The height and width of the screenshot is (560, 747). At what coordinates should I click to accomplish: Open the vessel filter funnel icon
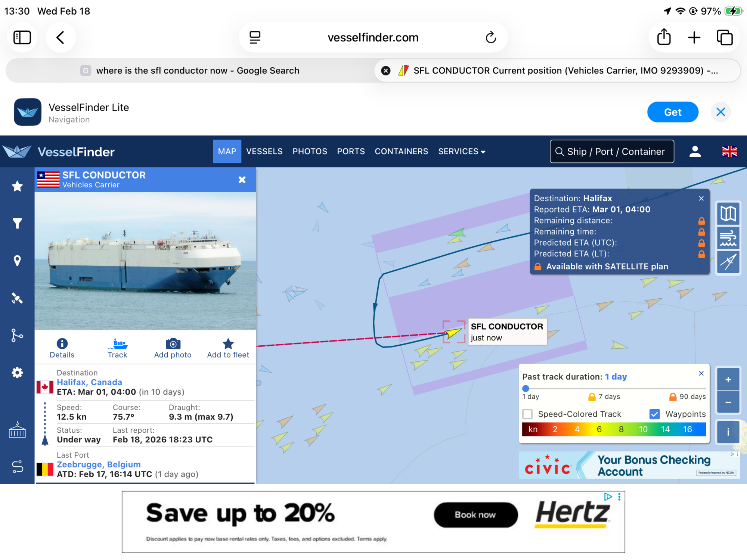click(17, 223)
